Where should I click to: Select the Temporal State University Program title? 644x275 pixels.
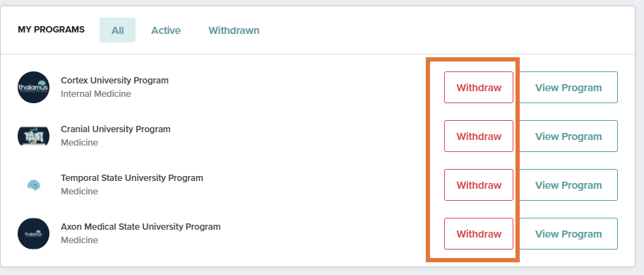[x=132, y=178]
